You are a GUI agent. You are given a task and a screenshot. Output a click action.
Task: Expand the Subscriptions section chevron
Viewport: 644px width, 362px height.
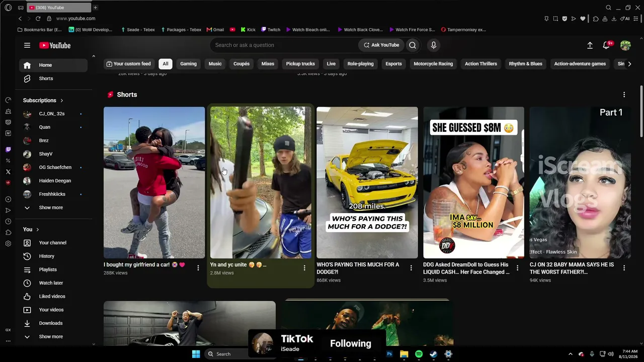pos(62,101)
